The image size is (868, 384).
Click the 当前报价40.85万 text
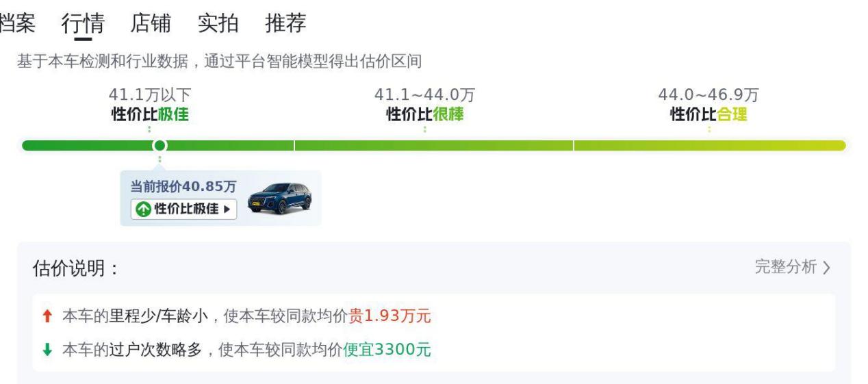click(x=183, y=186)
